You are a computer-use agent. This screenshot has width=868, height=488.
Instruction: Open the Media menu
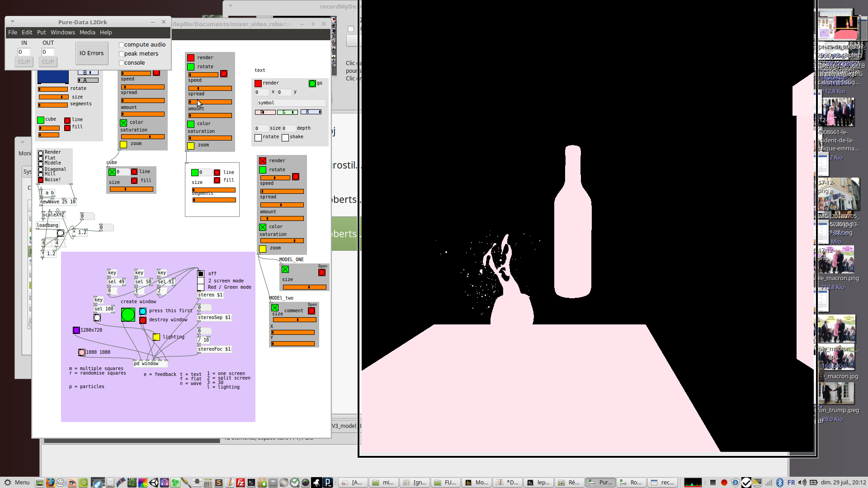[87, 33]
